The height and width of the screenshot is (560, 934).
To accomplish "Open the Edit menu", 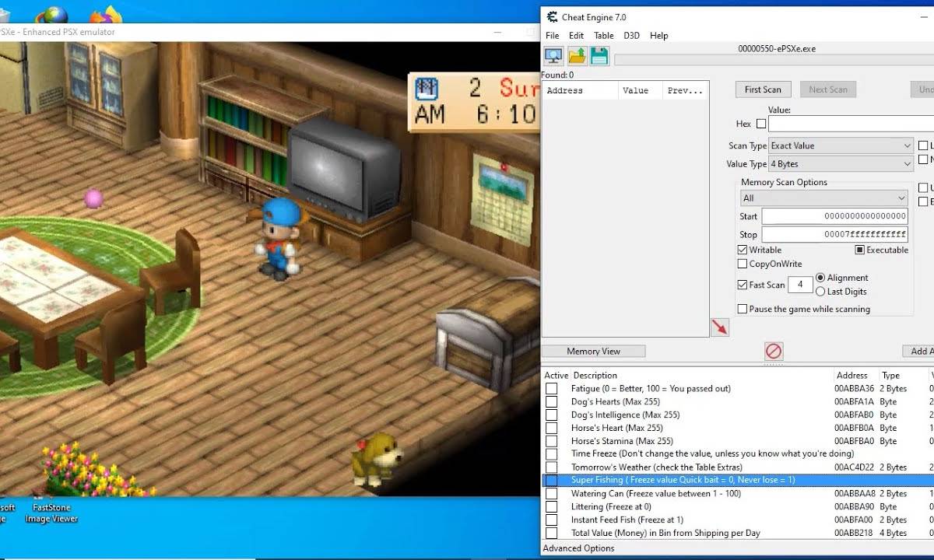I will pos(576,36).
